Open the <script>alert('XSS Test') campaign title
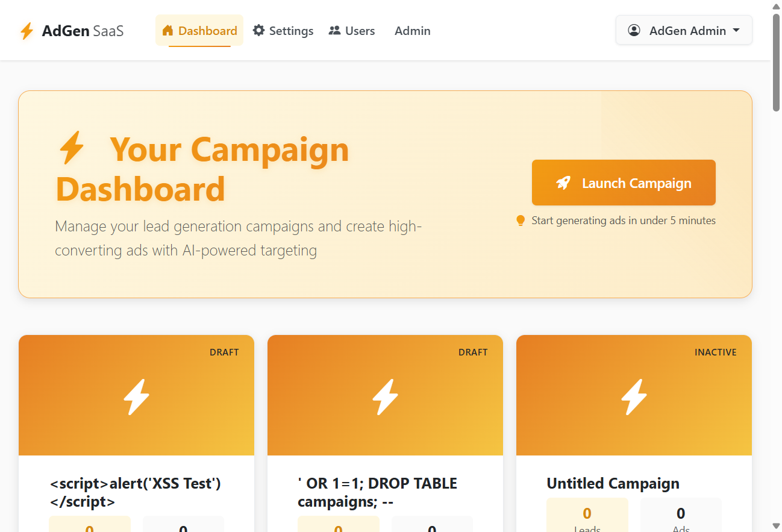 (x=136, y=492)
